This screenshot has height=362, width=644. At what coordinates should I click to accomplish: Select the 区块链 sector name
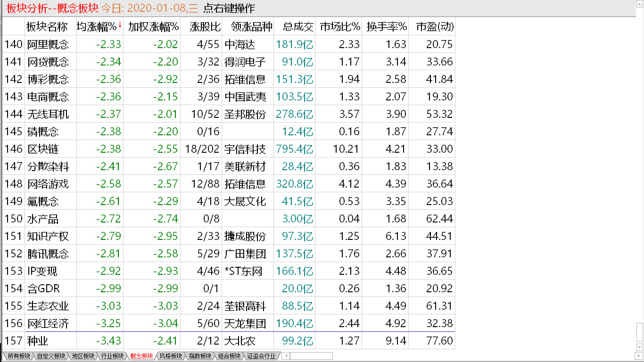click(x=43, y=149)
